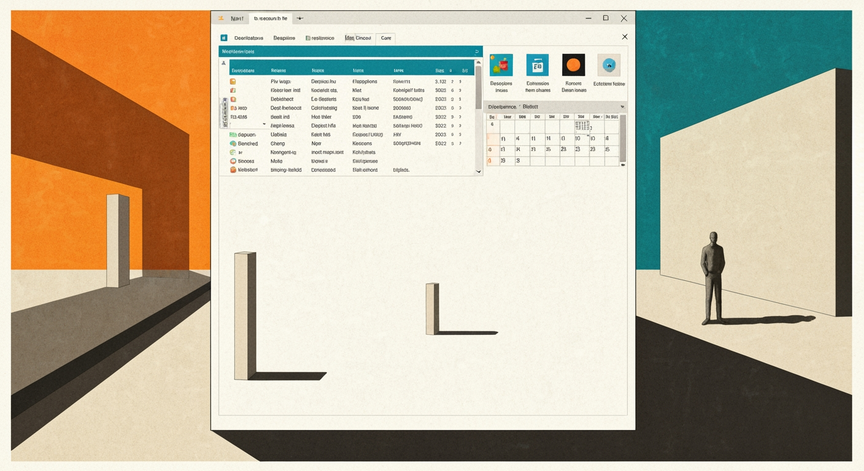Open the 'Deorilatoxus' toolbar item

(x=249, y=38)
